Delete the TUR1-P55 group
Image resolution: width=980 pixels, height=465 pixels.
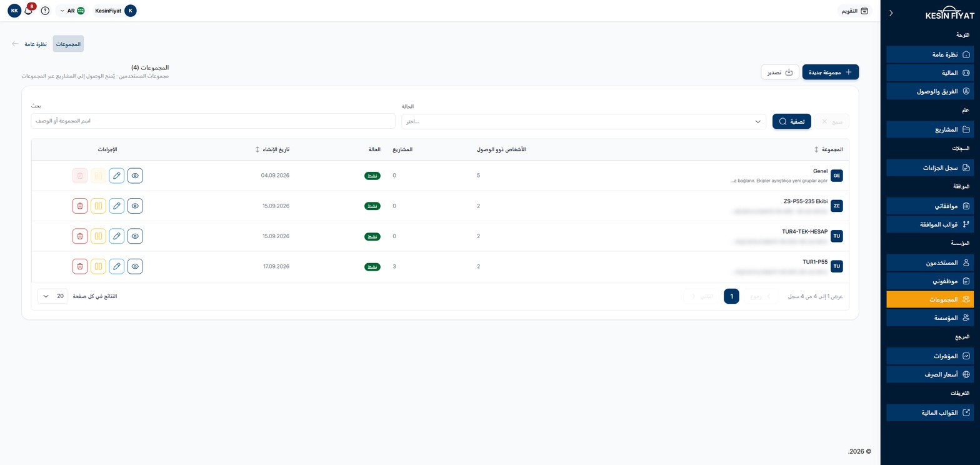tap(80, 267)
